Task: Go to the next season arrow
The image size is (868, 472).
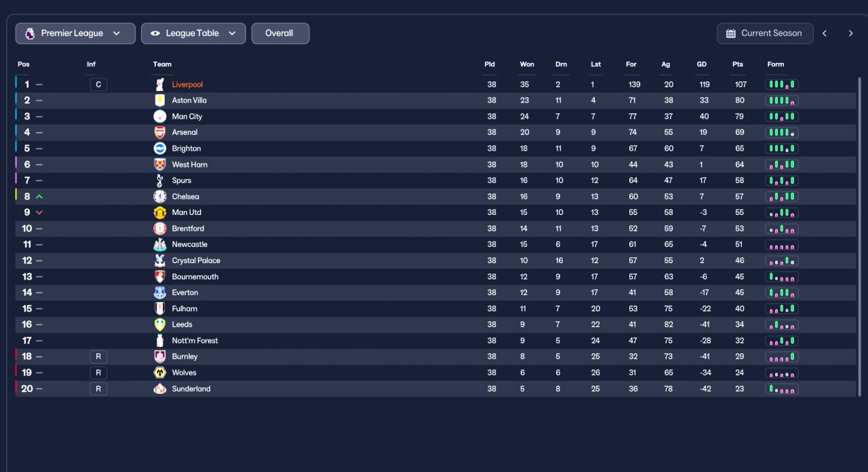Action: 850,33
